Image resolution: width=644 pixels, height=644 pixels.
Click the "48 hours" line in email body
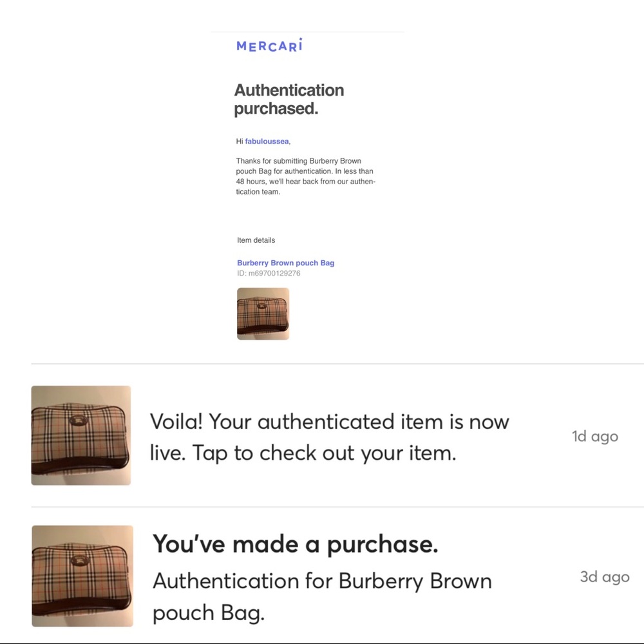[304, 182]
